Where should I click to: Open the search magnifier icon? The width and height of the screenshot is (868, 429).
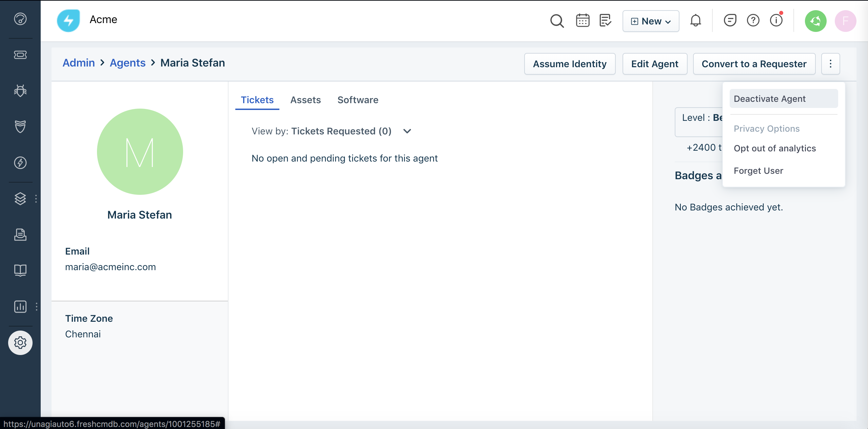point(557,21)
